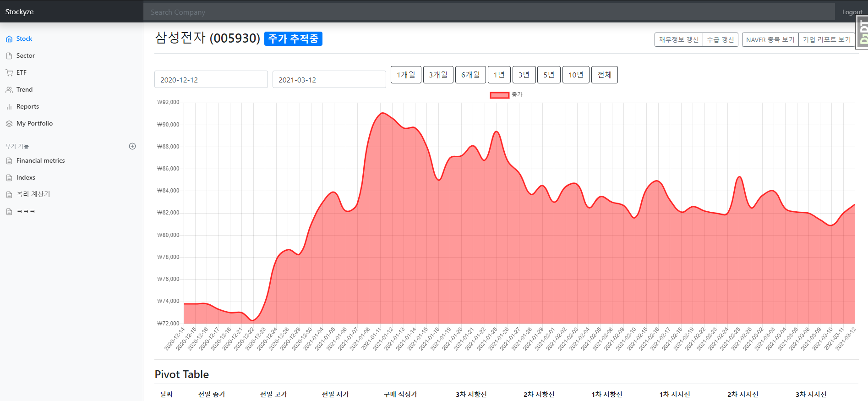The image size is (868, 401).
Task: Click the document icon beside 복리 계산기
Action: (x=9, y=195)
